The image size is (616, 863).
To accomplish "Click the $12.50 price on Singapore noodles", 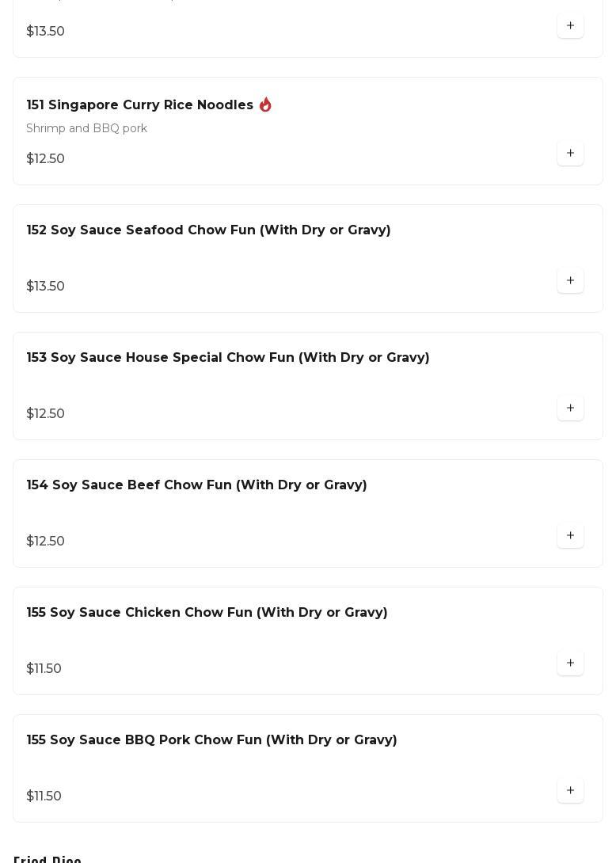I will point(45,159).
